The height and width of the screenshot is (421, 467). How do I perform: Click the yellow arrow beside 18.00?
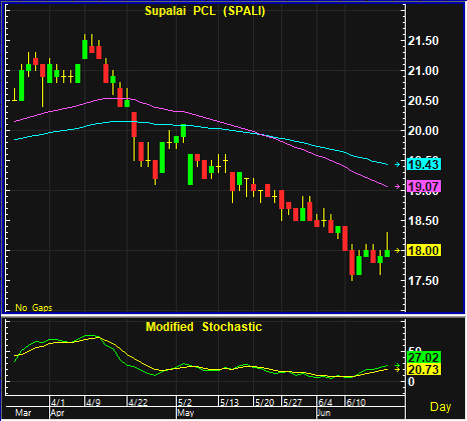click(x=397, y=250)
